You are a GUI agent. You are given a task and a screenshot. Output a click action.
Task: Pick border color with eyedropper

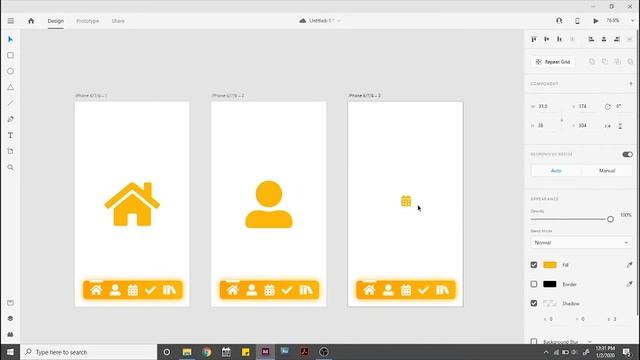629,284
